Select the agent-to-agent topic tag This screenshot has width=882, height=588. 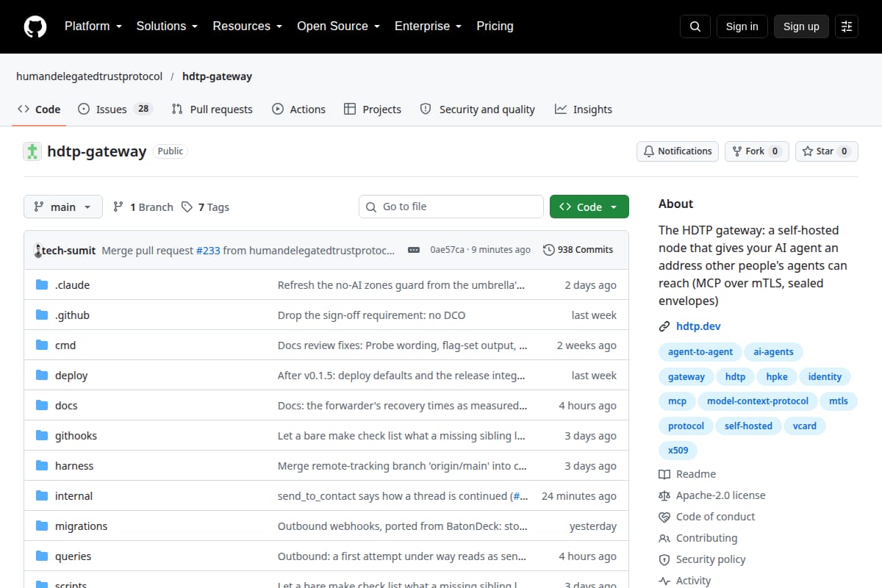tap(700, 352)
